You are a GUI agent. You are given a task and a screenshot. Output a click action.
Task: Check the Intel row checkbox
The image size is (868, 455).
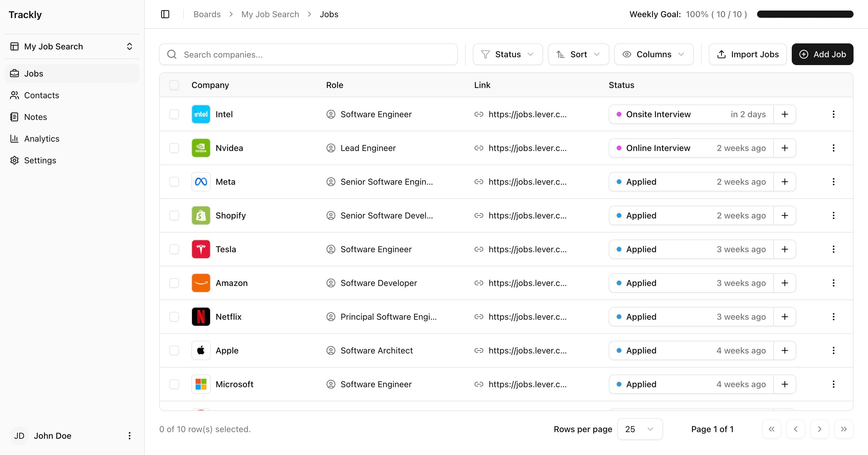click(174, 114)
